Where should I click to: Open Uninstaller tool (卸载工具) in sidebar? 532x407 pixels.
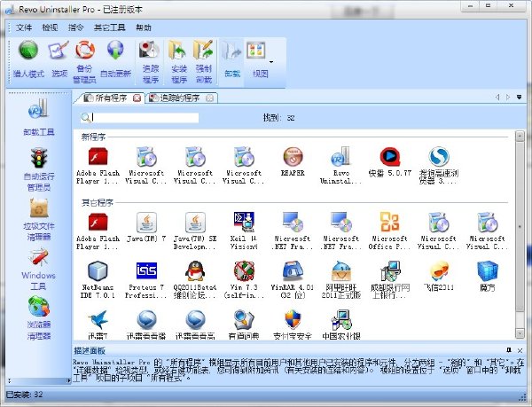point(39,117)
